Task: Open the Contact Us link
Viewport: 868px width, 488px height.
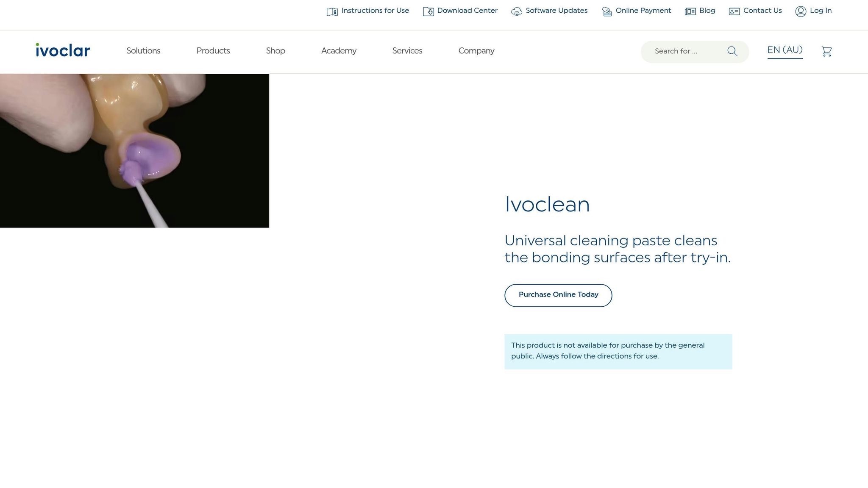Action: click(x=762, y=11)
